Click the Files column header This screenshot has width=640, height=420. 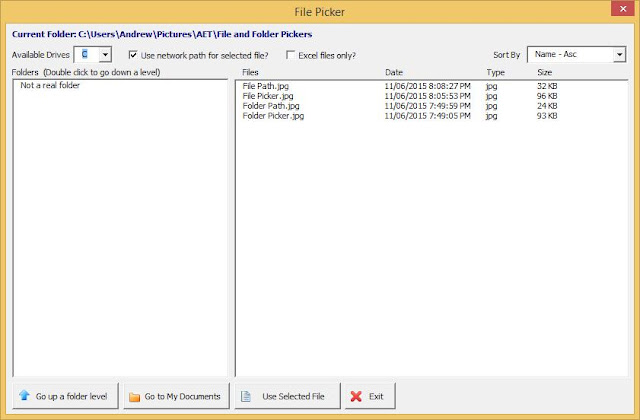(250, 72)
